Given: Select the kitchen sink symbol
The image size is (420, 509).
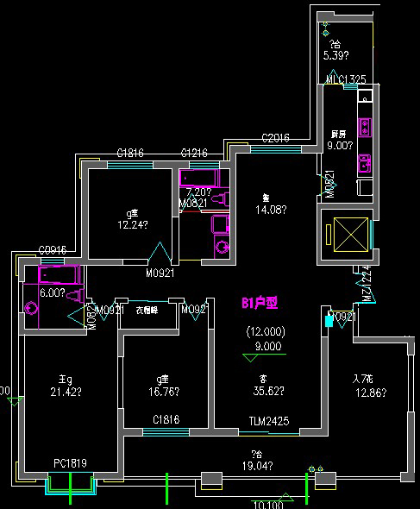Looking at the screenshot, I should [x=365, y=163].
